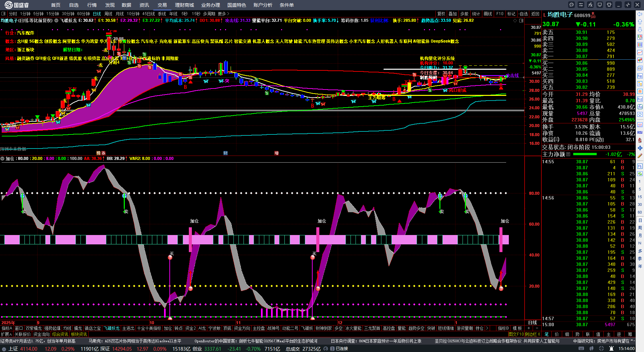Viewport: 644px width, 352px height.
Task: Click the screen display icon in title bar
Action: (x=600, y=5)
